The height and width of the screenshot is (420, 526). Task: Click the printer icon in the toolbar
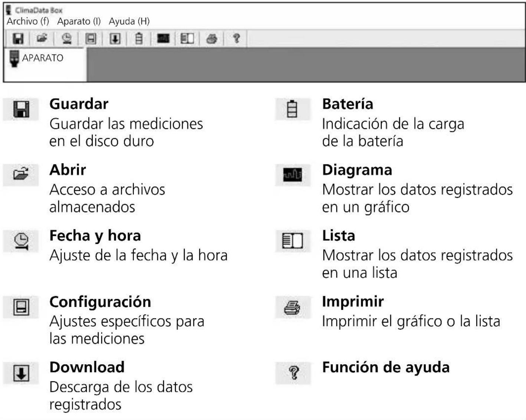pyautogui.click(x=211, y=39)
